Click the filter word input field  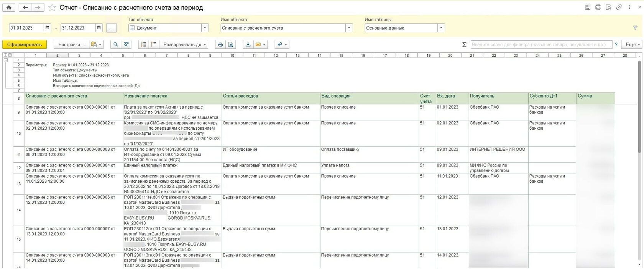pos(541,45)
